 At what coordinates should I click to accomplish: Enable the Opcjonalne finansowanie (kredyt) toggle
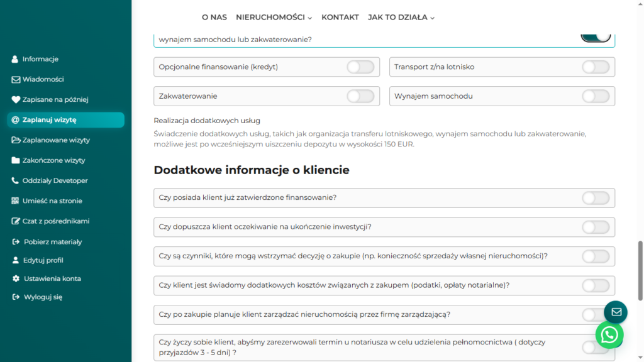(360, 67)
